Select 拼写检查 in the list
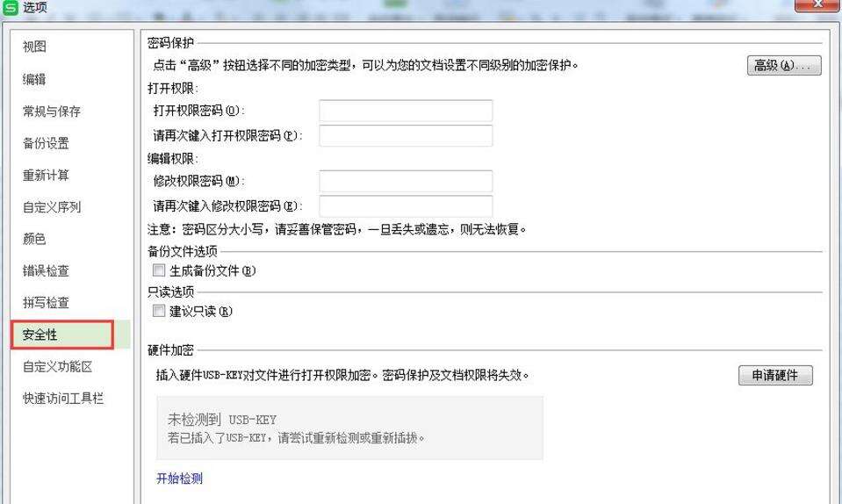 click(x=46, y=303)
